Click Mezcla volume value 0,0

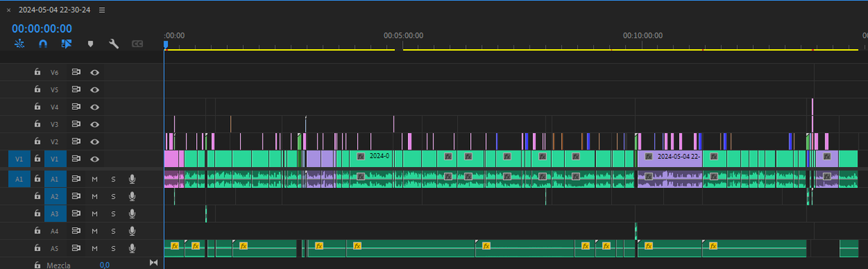(x=105, y=265)
